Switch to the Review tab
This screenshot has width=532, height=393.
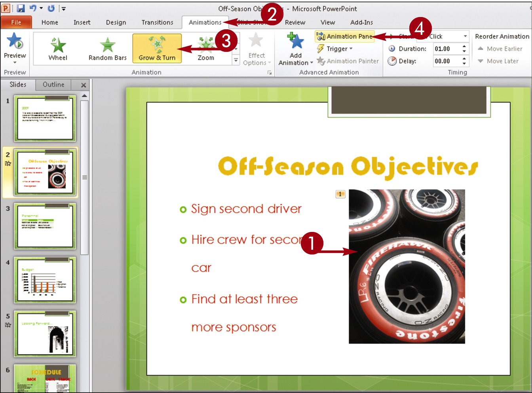tap(295, 22)
